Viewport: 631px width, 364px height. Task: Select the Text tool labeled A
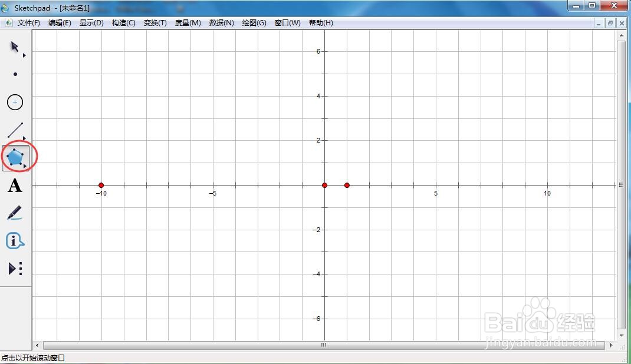click(15, 186)
